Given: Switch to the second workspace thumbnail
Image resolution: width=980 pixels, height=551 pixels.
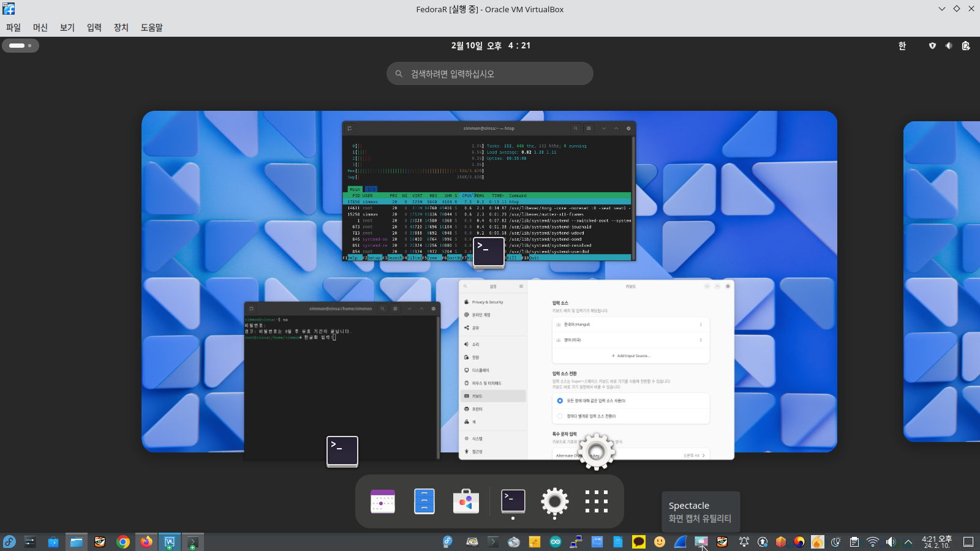Looking at the screenshot, I should point(941,282).
